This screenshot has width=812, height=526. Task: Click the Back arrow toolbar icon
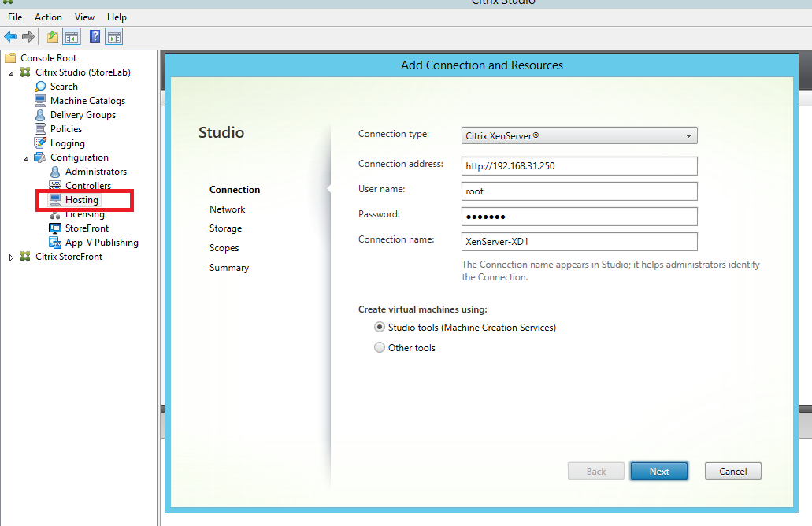click(10, 37)
